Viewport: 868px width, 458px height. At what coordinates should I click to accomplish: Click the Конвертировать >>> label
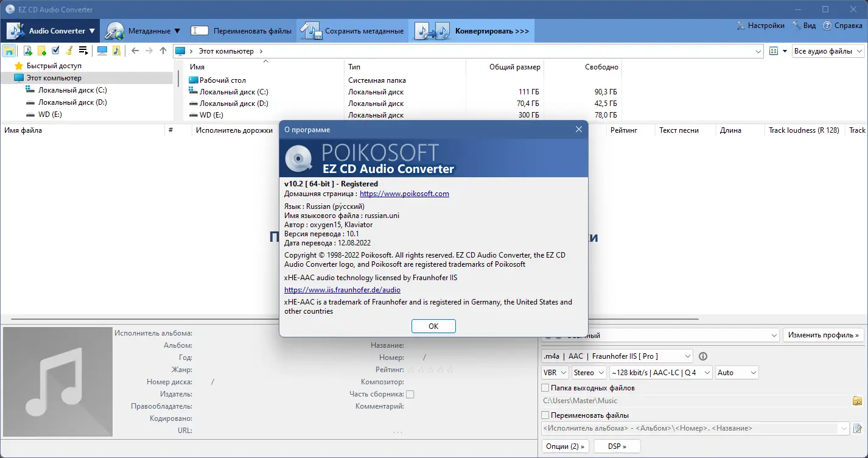[x=492, y=31]
